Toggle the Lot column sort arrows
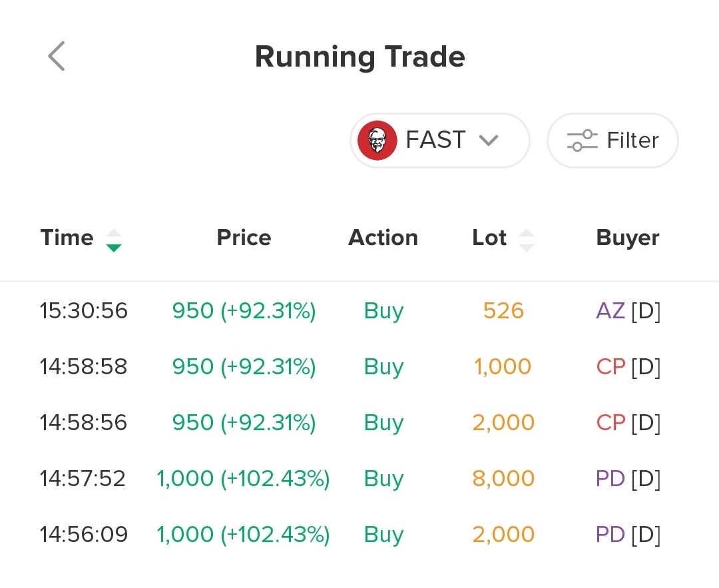Image resolution: width=719 pixels, height=588 pixels. 527,240
